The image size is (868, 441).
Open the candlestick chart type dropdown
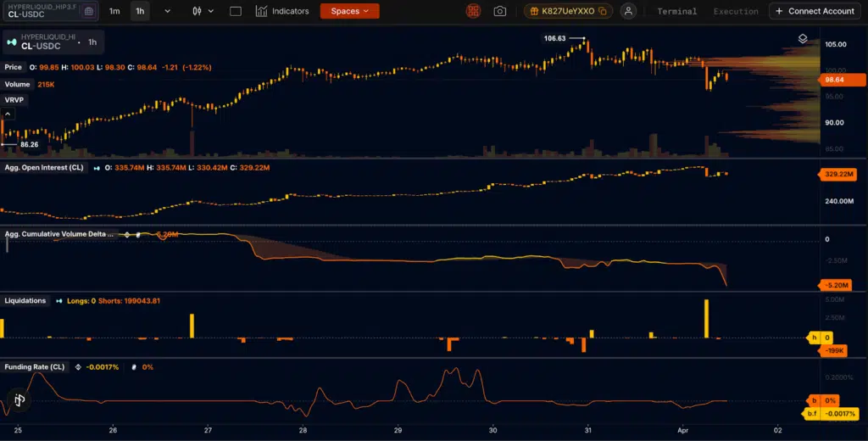(203, 11)
